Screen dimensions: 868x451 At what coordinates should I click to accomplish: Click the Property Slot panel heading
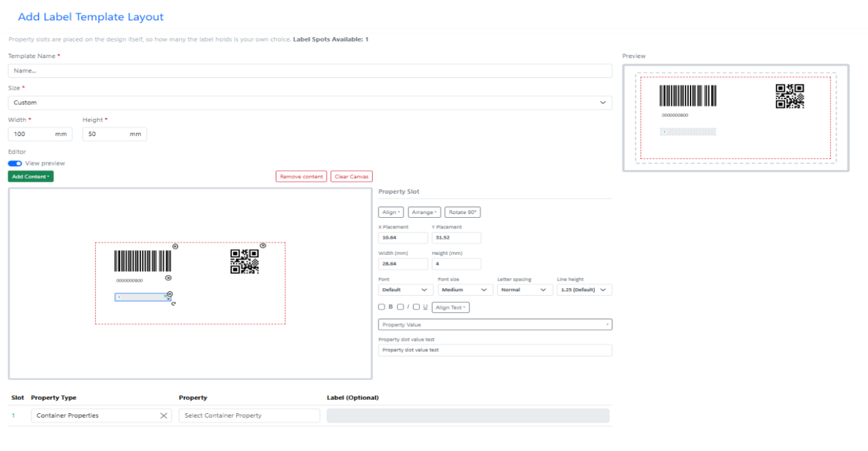pos(399,192)
